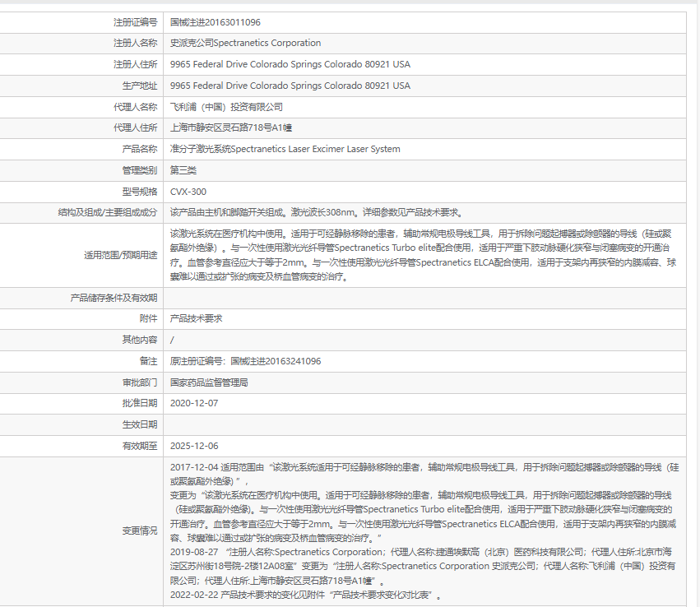The height and width of the screenshot is (607, 700).
Task: Click the 附件 field label
Action: click(x=148, y=318)
